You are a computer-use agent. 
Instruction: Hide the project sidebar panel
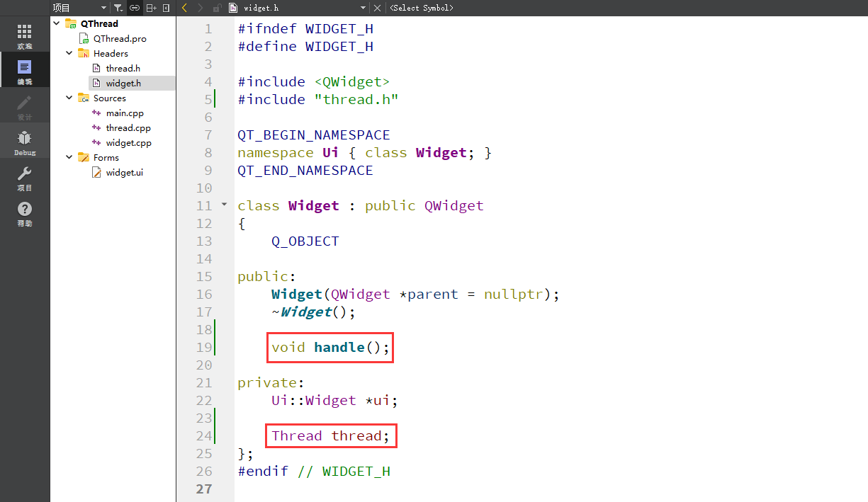click(x=166, y=8)
